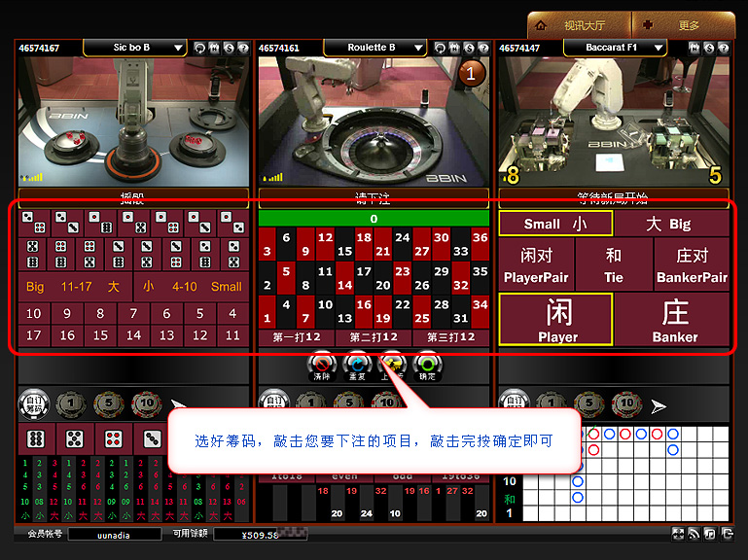Open the 更多 (more) tab
The height and width of the screenshot is (560, 748).
[x=682, y=24]
